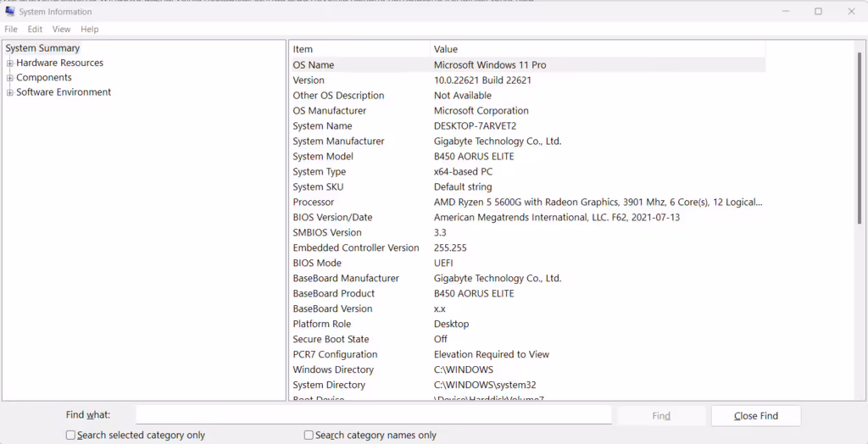Expand the Hardware Resources tree node
The height and width of the screenshot is (444, 868).
(9, 64)
